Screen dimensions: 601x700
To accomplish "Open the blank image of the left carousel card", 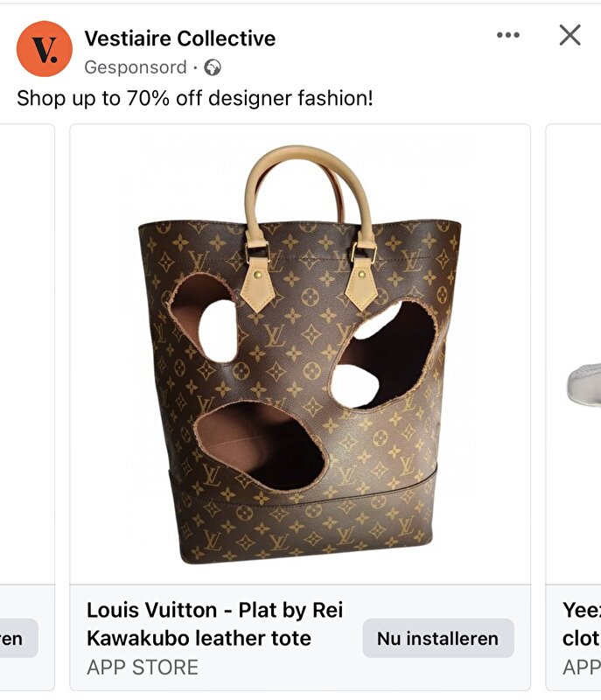I will point(27,354).
